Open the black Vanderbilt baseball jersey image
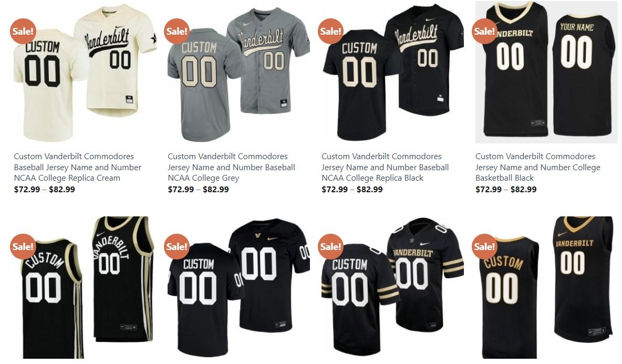The height and width of the screenshot is (364, 622). pyautogui.click(x=393, y=72)
